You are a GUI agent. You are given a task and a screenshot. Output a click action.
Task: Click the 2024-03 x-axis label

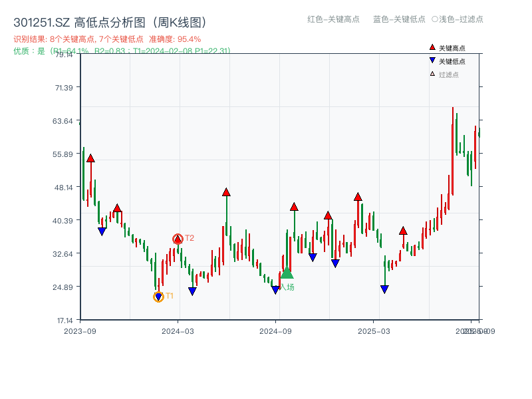pyautogui.click(x=178, y=331)
